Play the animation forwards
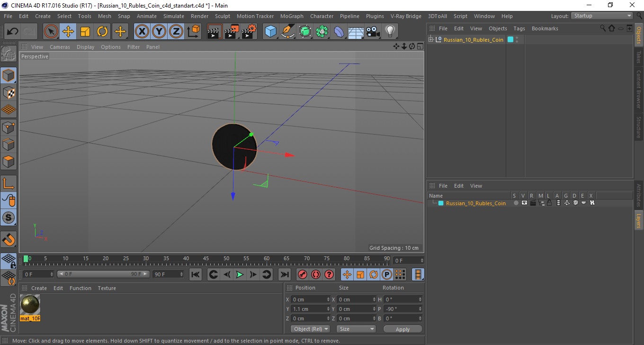 pos(240,274)
